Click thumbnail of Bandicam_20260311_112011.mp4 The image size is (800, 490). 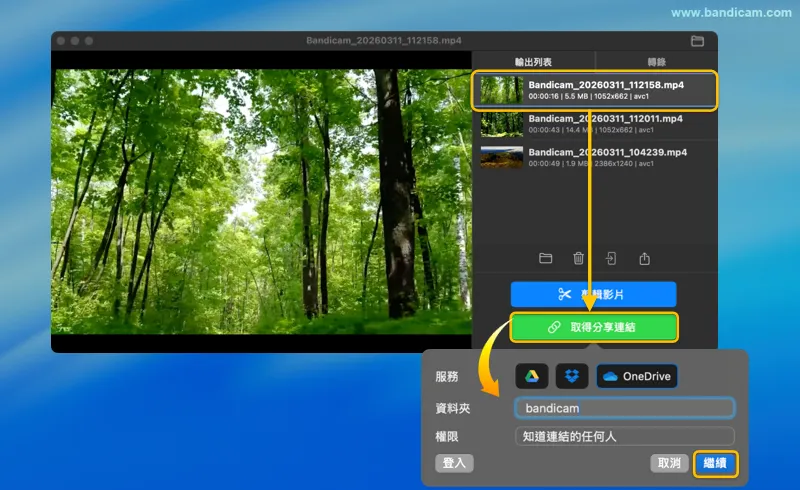coord(502,124)
